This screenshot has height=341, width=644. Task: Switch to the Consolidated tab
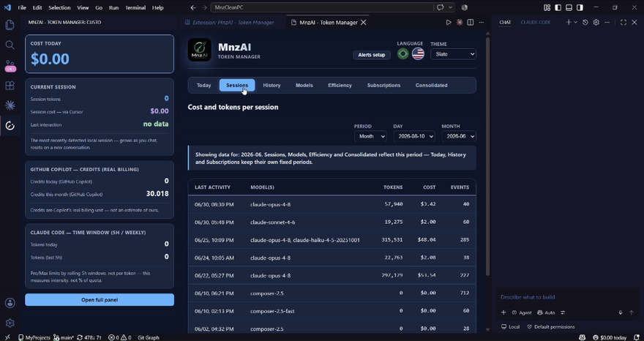tap(431, 86)
